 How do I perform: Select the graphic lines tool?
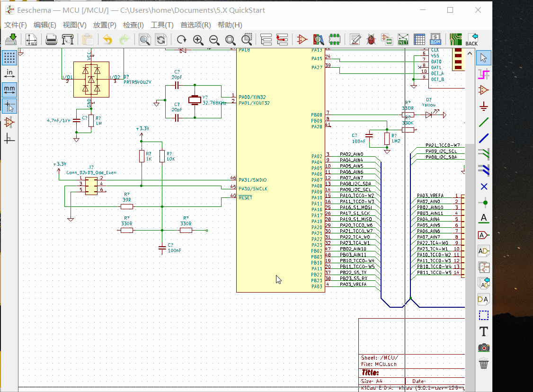point(484,315)
